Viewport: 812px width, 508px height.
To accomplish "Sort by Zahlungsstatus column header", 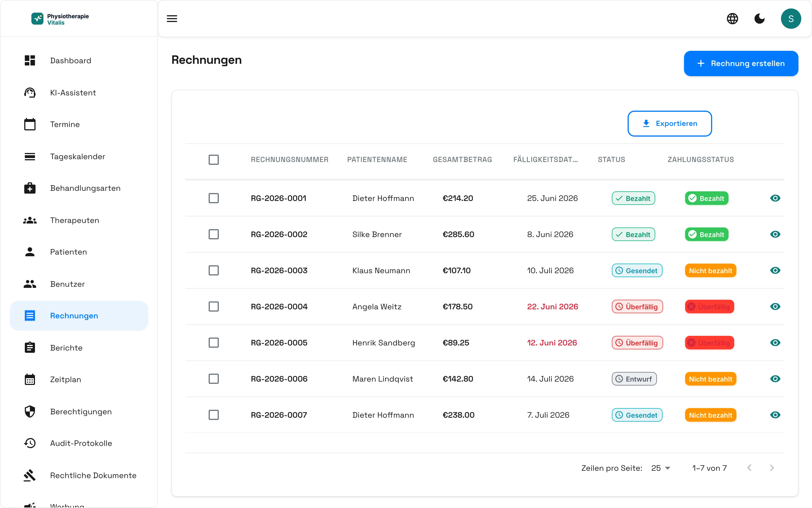I will pyautogui.click(x=700, y=159).
